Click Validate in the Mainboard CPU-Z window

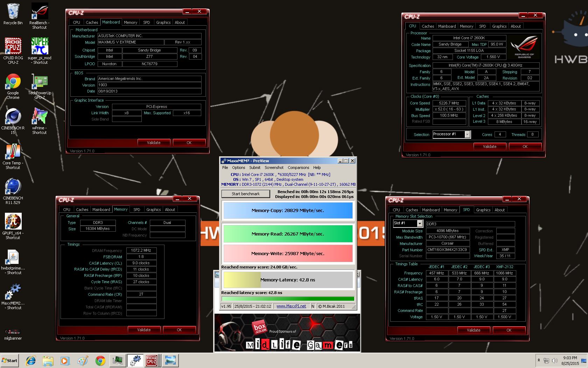coord(154,143)
